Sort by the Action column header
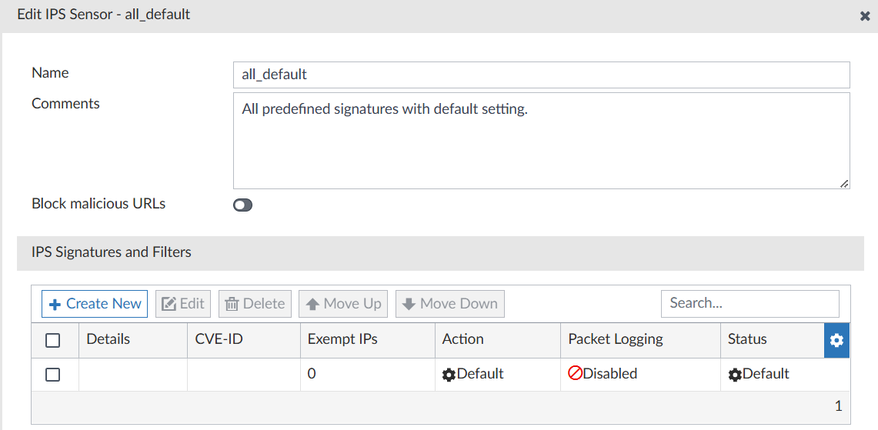The image size is (878, 430). tap(463, 340)
